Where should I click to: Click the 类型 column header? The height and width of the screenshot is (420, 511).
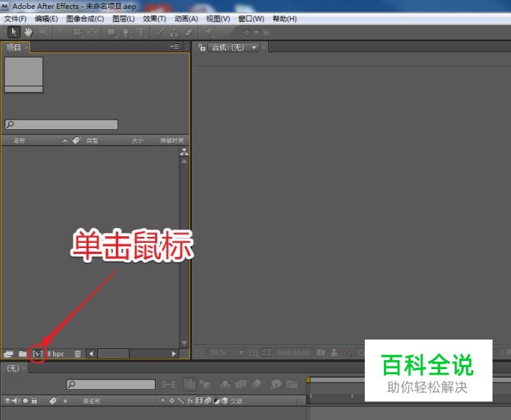click(x=92, y=141)
